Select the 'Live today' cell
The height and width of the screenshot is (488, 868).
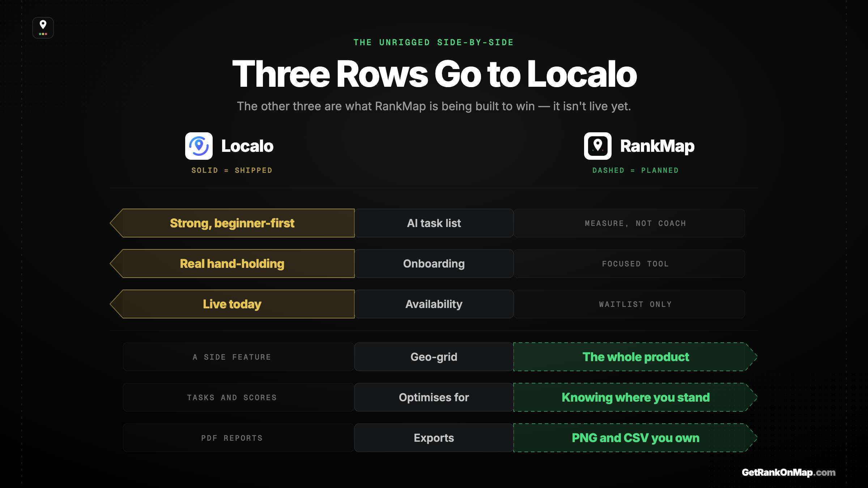(x=232, y=304)
